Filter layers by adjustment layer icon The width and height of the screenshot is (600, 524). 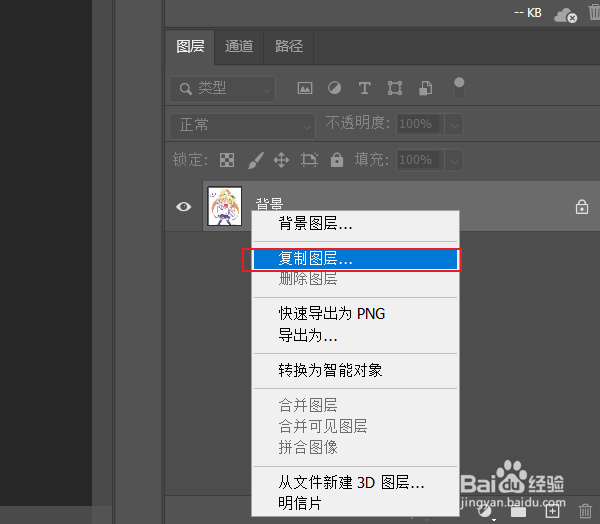click(334, 88)
